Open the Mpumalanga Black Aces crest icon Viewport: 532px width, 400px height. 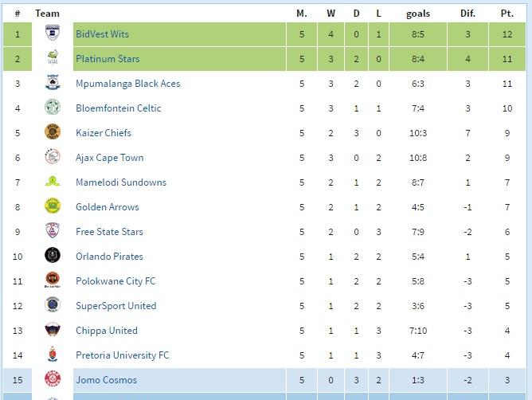(53, 83)
